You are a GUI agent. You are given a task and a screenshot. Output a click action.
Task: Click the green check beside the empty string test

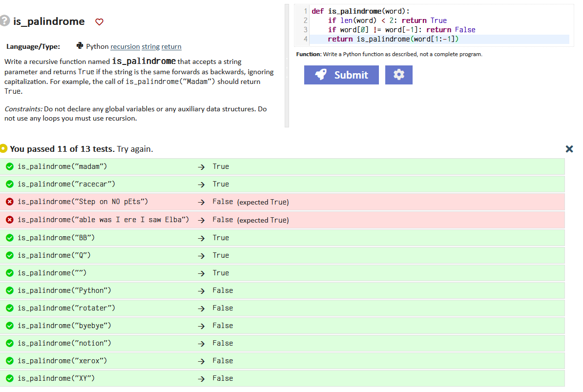(x=9, y=272)
